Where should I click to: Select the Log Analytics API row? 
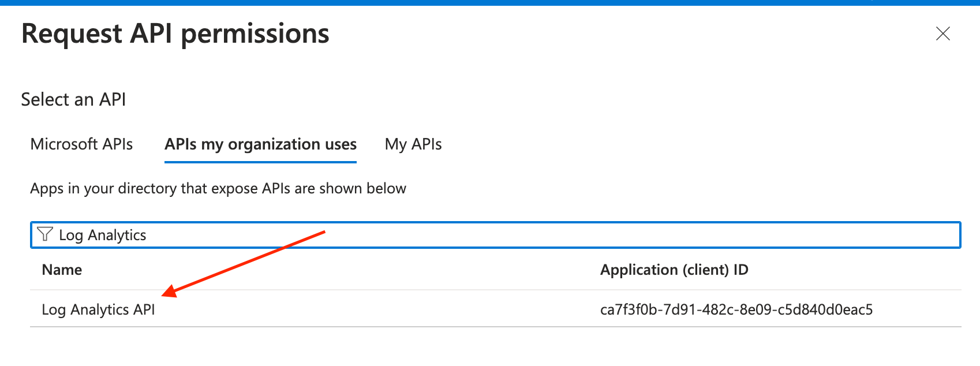click(495, 309)
